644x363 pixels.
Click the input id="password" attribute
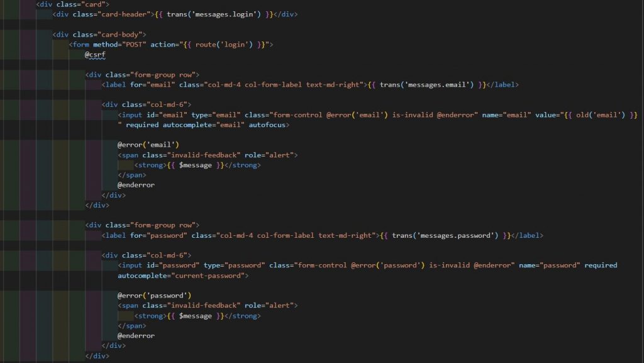click(x=173, y=265)
